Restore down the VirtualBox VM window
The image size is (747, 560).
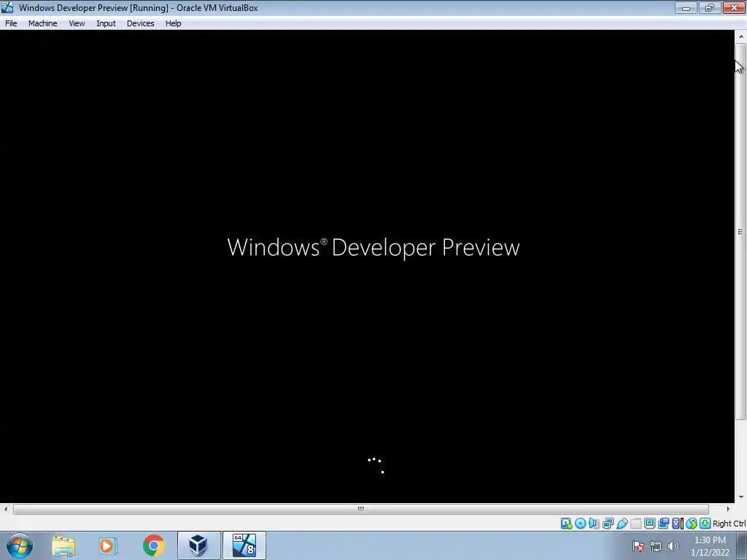click(x=710, y=7)
